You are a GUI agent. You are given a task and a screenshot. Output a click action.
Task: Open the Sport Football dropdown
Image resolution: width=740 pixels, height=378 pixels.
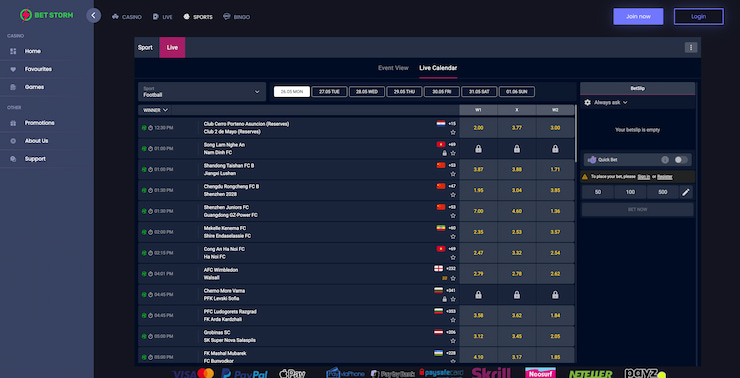coord(202,92)
